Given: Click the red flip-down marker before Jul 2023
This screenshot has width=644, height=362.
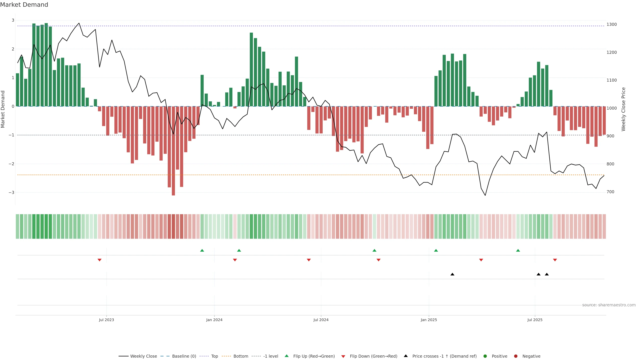Looking at the screenshot, I should pos(99,260).
